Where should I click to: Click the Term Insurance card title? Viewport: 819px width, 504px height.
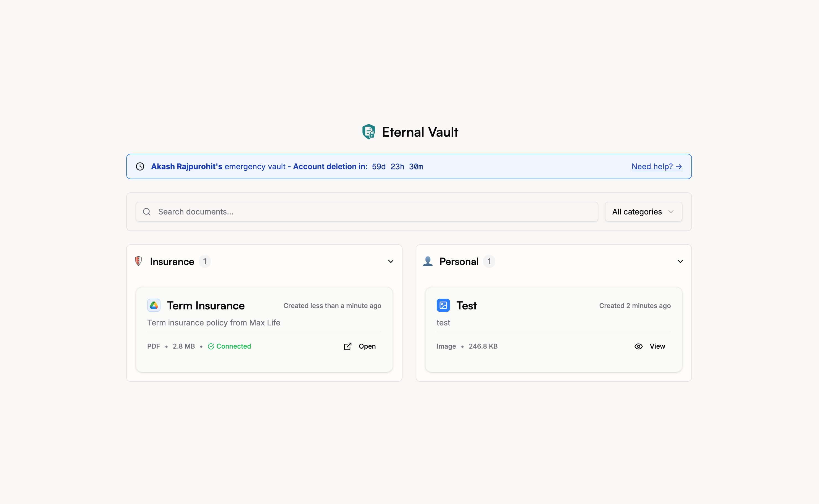(206, 306)
